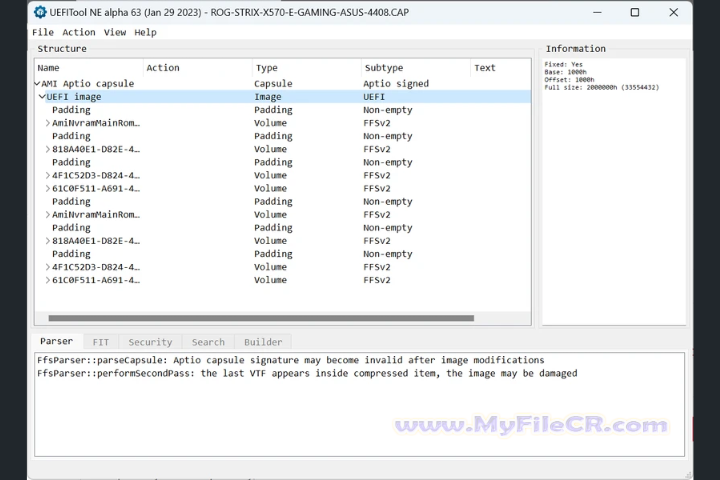Viewport: 720px width, 480px height.
Task: Expand the first AmiNvramMainRom volume
Action: (48, 123)
